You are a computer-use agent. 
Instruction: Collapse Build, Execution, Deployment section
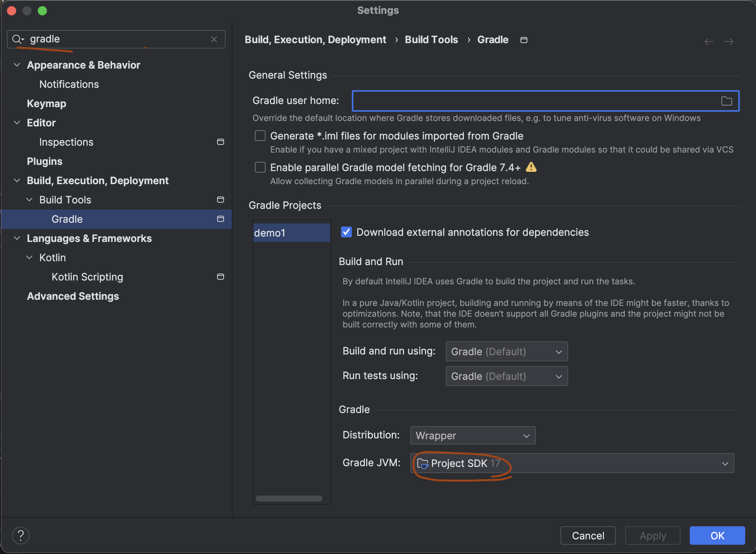point(17,180)
